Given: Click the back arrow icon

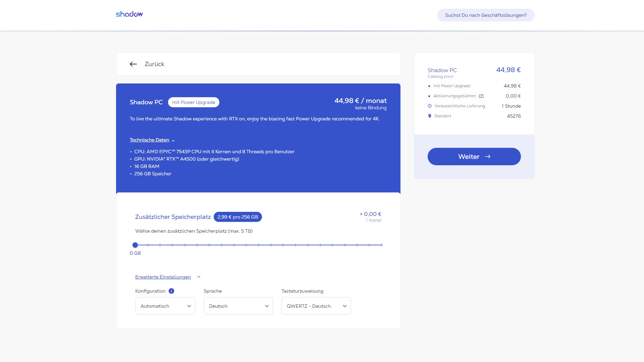Looking at the screenshot, I should point(133,64).
